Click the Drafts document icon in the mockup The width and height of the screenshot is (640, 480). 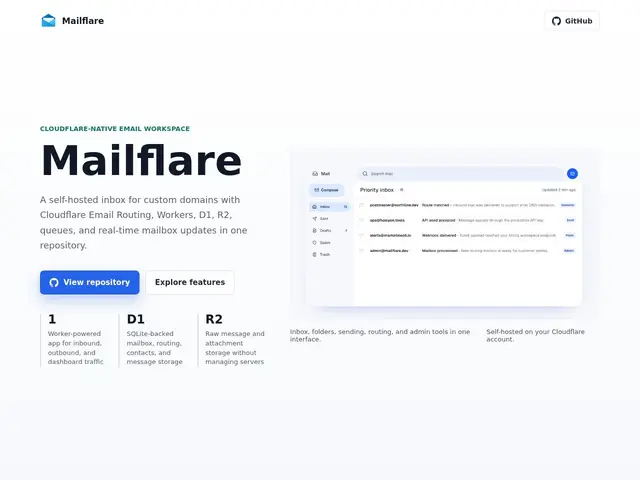pyautogui.click(x=314, y=231)
